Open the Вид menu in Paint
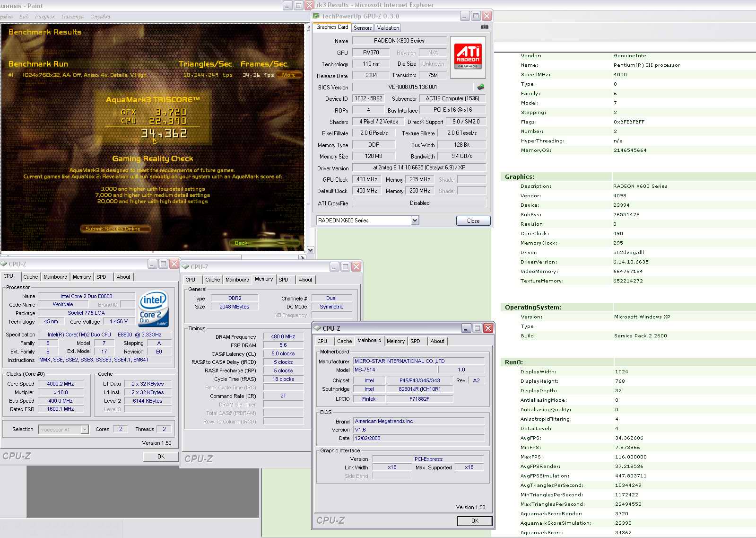This screenshot has height=538, width=756. (x=24, y=17)
